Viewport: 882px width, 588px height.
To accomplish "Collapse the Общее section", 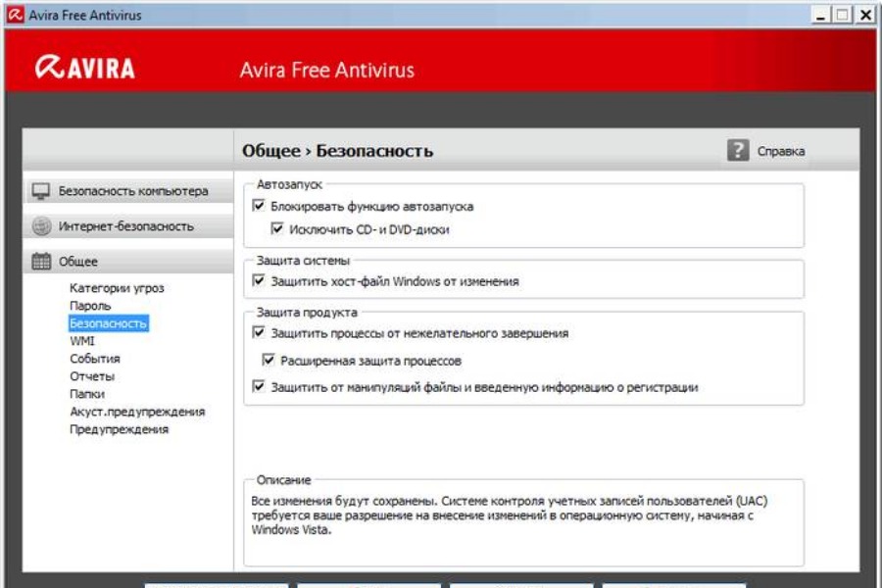I will pos(128,261).
